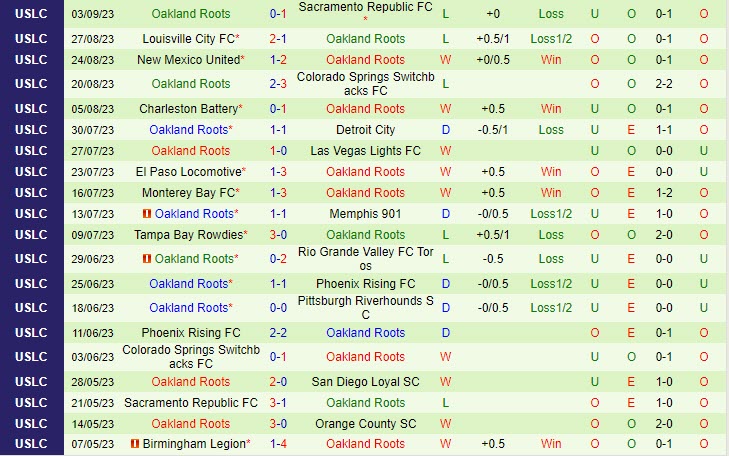Click red card icon in 29/06/23 row
The width and height of the screenshot is (729, 456).
point(146,258)
